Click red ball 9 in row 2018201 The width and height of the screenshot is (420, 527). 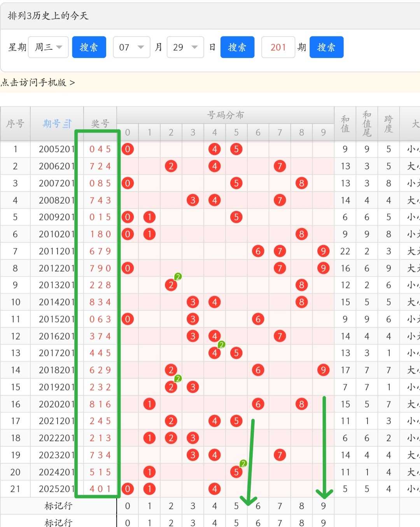(x=323, y=370)
